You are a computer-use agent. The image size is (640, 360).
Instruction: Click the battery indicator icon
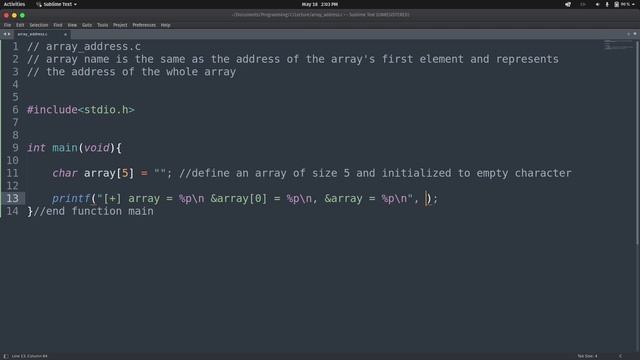[x=616, y=4]
